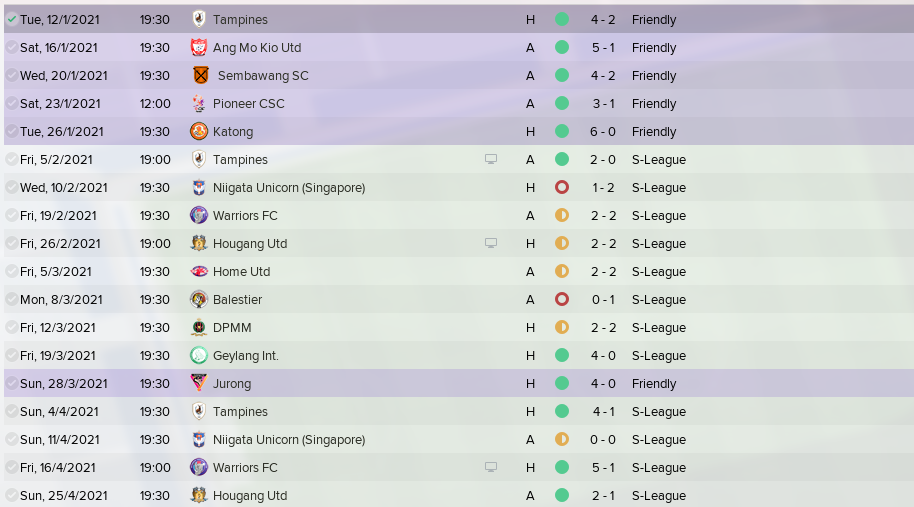The width and height of the screenshot is (914, 507).
Task: Click red loss indicator for 10/2/2021 match
Action: (x=562, y=187)
